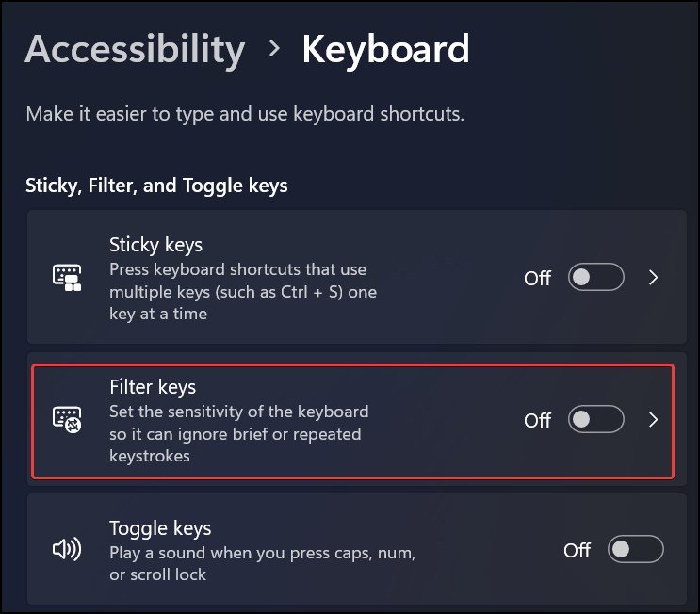Click the Filter keys sensitivity description
This screenshot has width=700, height=614.
point(239,434)
